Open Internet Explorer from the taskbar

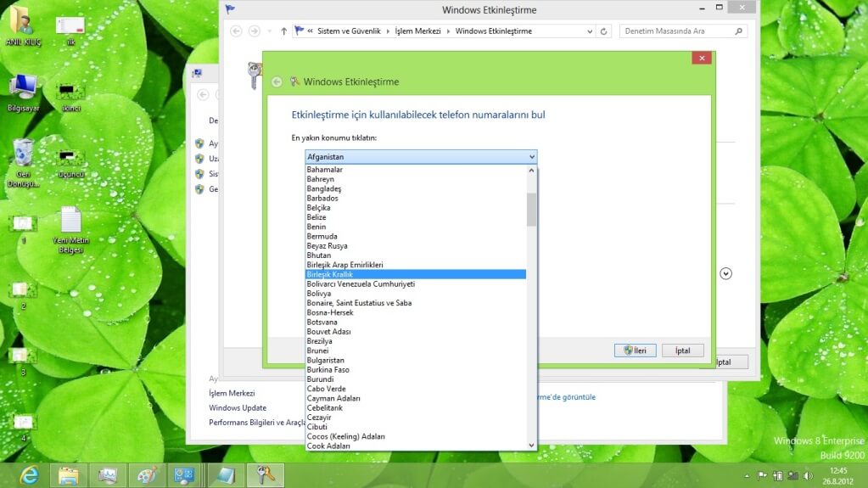(29, 475)
